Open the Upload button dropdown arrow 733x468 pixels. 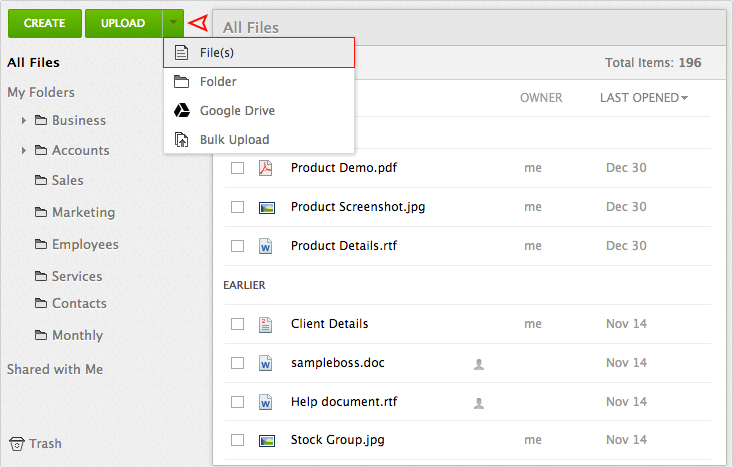[x=173, y=22]
